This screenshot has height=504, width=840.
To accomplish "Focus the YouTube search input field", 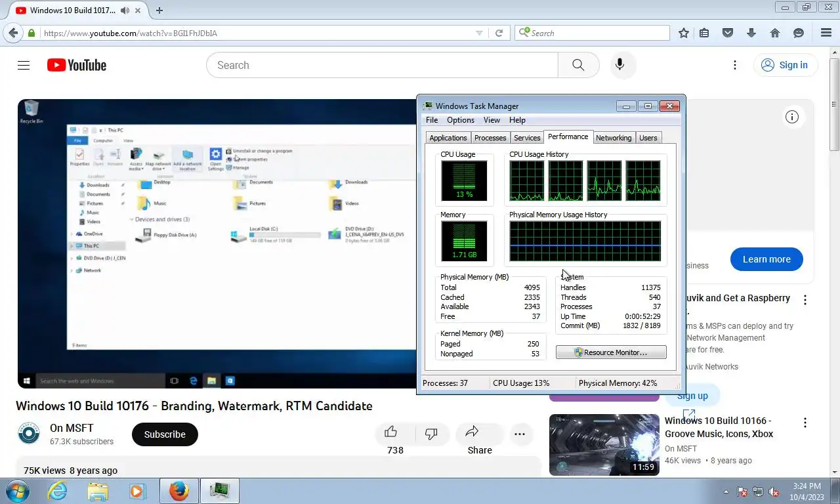I will (382, 65).
